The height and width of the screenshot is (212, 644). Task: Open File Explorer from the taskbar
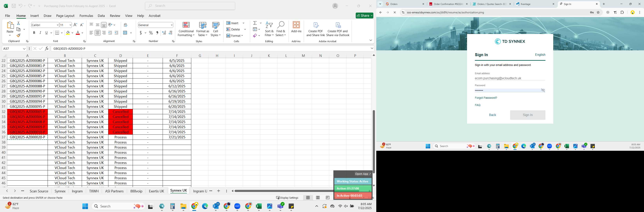(183, 206)
